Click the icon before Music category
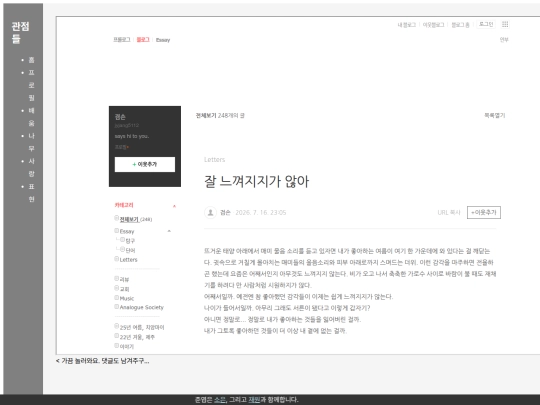 pos(116,298)
